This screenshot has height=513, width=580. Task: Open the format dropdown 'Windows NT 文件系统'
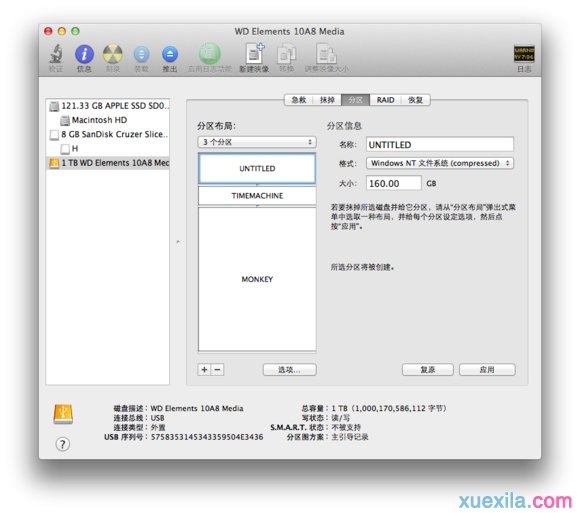[x=440, y=163]
